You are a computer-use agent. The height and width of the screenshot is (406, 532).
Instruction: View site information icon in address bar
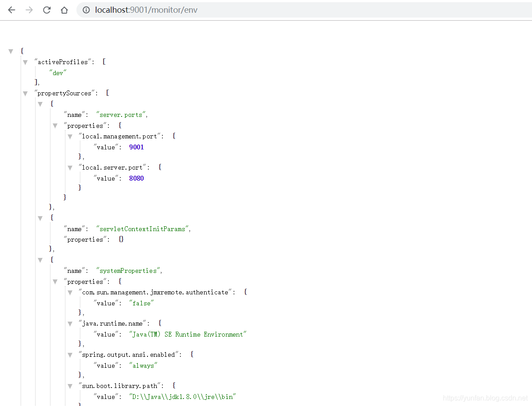point(86,10)
